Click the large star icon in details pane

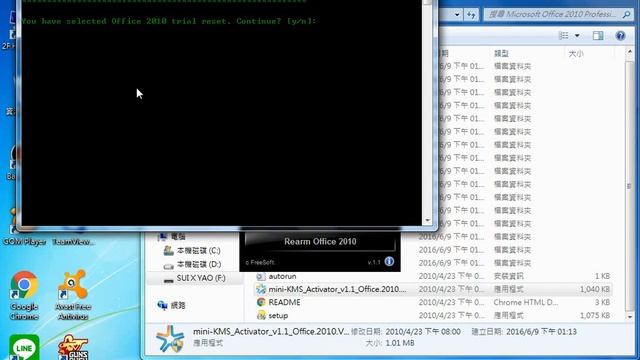click(170, 338)
